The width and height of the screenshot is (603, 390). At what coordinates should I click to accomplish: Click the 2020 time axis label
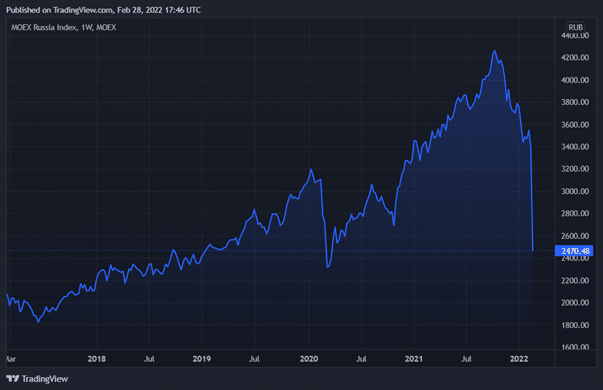pyautogui.click(x=309, y=359)
